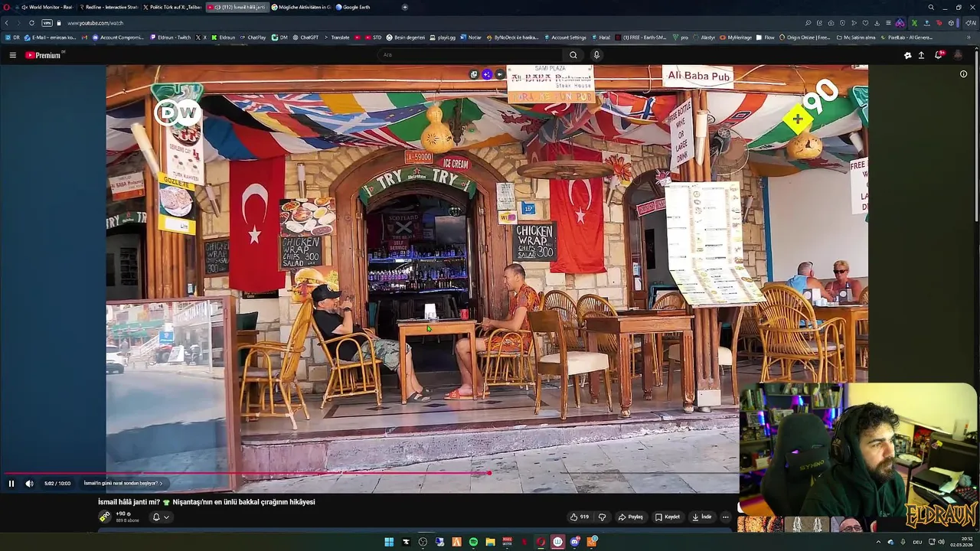This screenshot has width=980, height=551.
Task: Open the MyHeritage bookmark
Action: coord(736,37)
